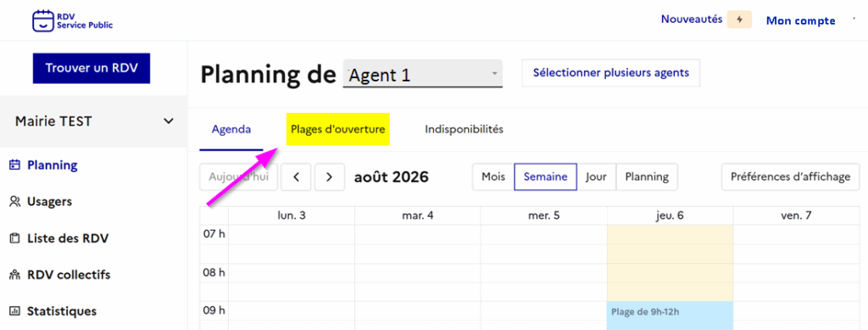Viewport: 868px width, 330px height.
Task: Open the Agent 1 planning dropdown
Action: [423, 74]
